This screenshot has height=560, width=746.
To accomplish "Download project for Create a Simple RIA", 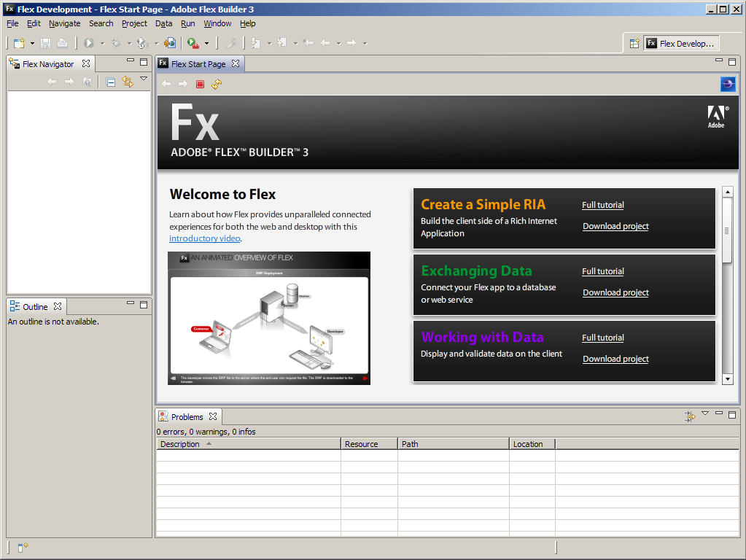I will tap(615, 226).
